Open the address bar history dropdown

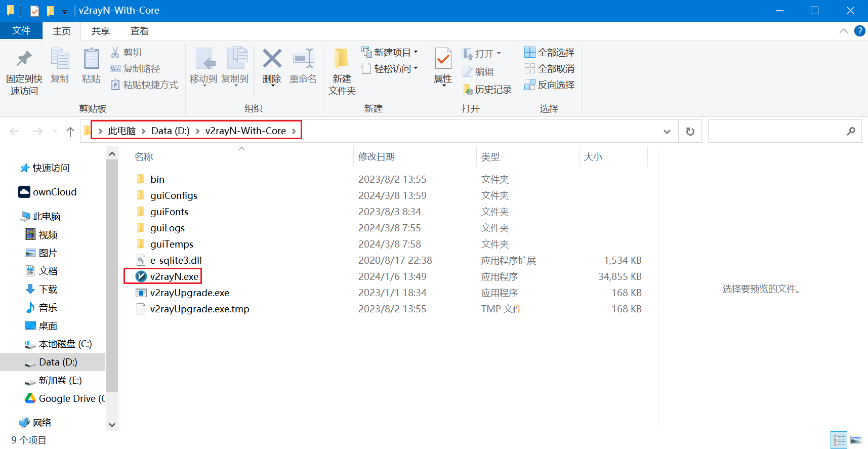(x=667, y=132)
